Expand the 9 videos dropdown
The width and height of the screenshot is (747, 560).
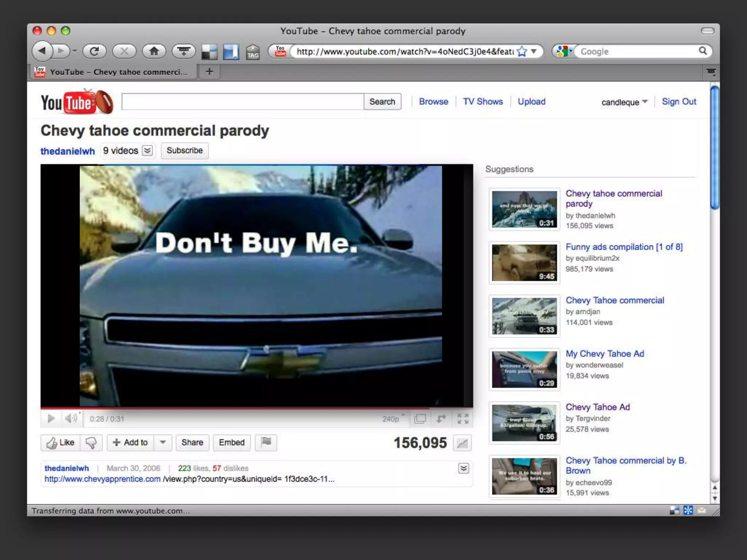pyautogui.click(x=147, y=151)
